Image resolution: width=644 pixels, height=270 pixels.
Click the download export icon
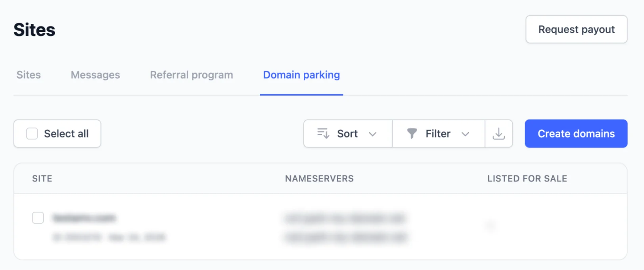click(x=498, y=134)
